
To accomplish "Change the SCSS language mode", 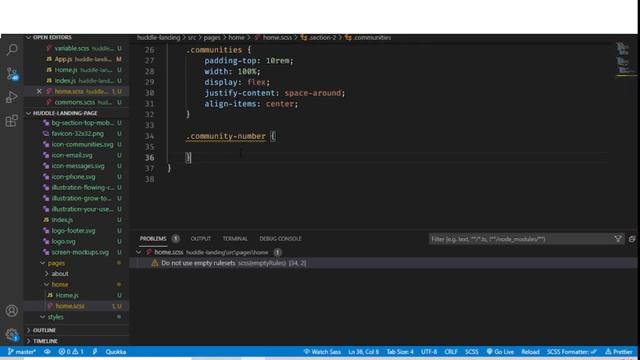I will pos(471,352).
